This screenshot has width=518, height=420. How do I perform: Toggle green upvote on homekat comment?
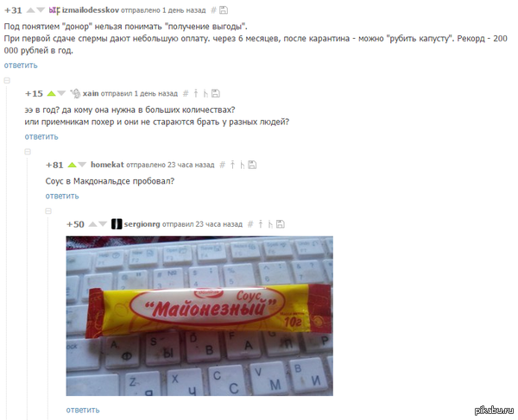point(72,165)
